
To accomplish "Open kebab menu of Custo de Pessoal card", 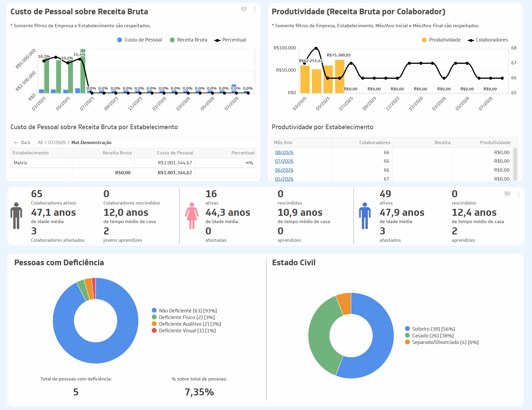I will (x=255, y=10).
